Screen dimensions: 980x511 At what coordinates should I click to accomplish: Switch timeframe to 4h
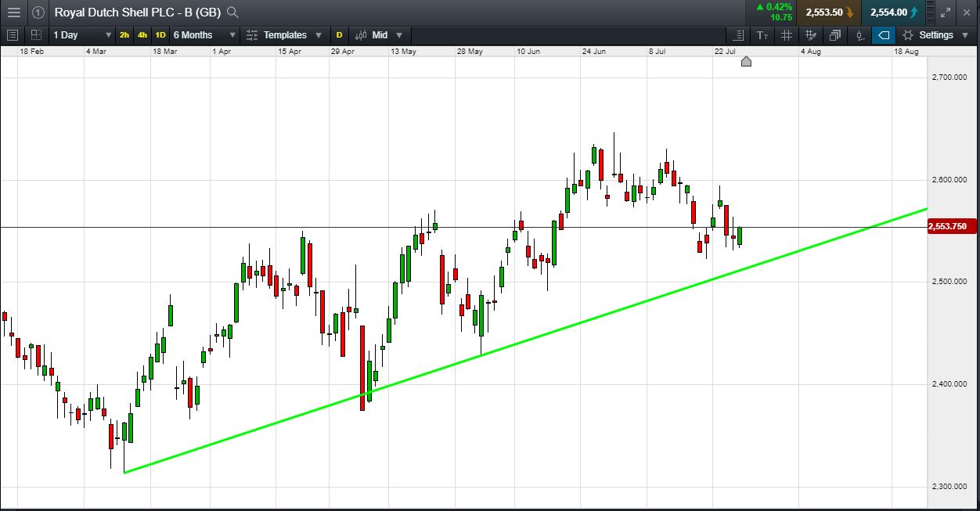click(x=141, y=35)
